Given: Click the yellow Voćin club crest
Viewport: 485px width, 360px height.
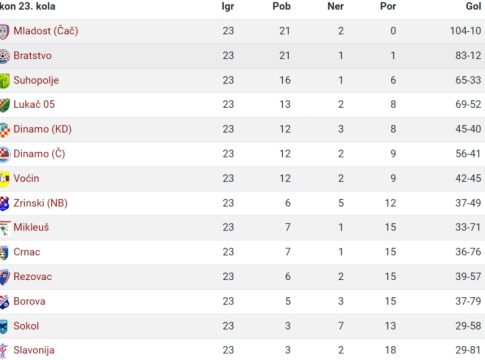Looking at the screenshot, I should (x=4, y=179).
